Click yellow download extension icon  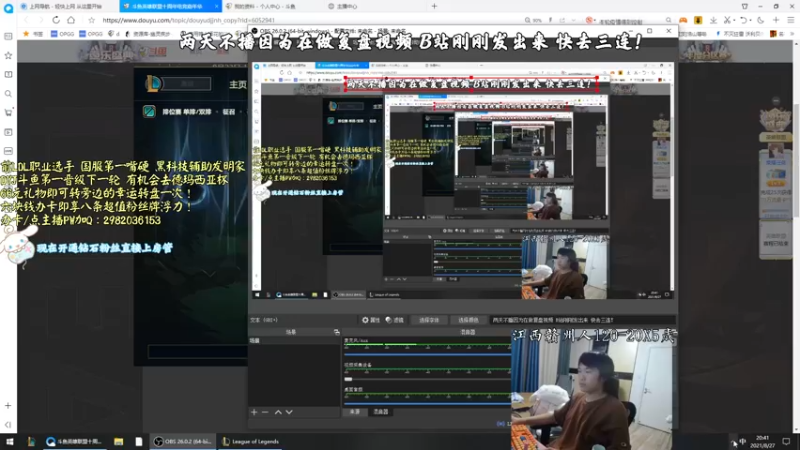coord(698,20)
